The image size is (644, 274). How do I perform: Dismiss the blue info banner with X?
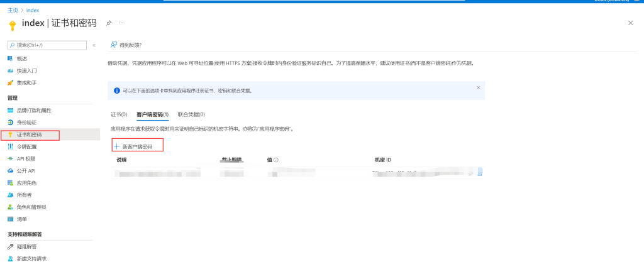[x=478, y=87]
